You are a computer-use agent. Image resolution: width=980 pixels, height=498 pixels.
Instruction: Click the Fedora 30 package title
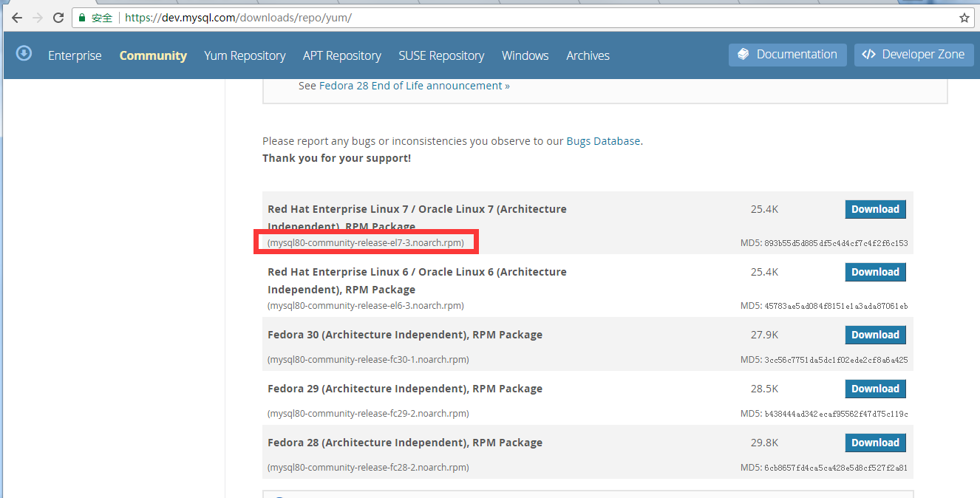(405, 335)
